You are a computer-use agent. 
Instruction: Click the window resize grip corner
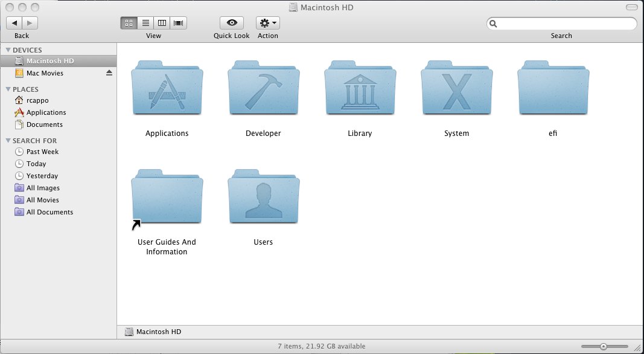pos(637,347)
